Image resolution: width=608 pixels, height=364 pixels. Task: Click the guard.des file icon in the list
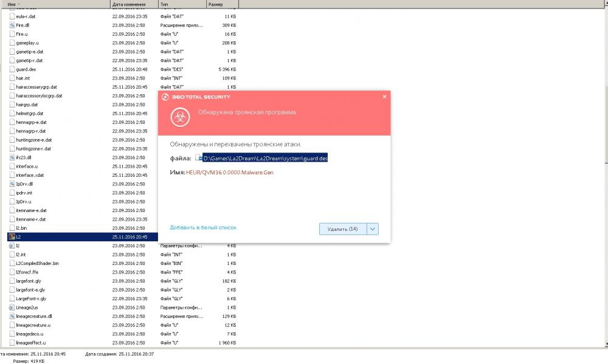tap(12, 69)
